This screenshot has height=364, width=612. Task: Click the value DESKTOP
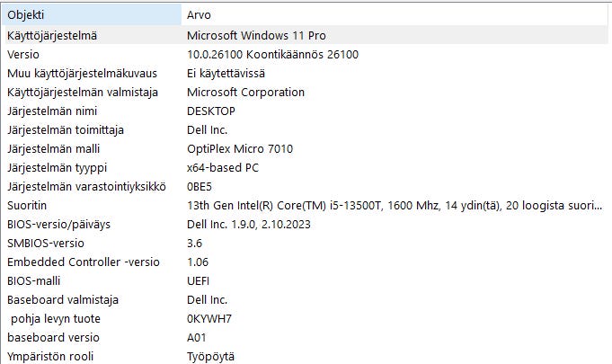pos(211,111)
